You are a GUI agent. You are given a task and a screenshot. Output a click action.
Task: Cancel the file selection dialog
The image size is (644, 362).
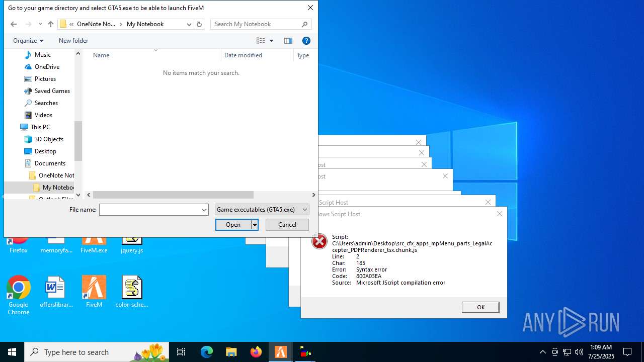287,225
